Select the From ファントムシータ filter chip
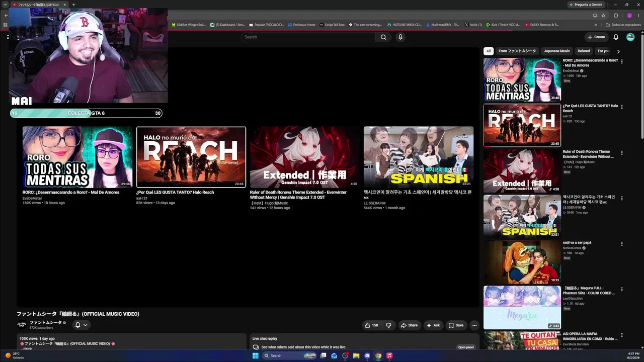This screenshot has height=362, width=644. 517,51
